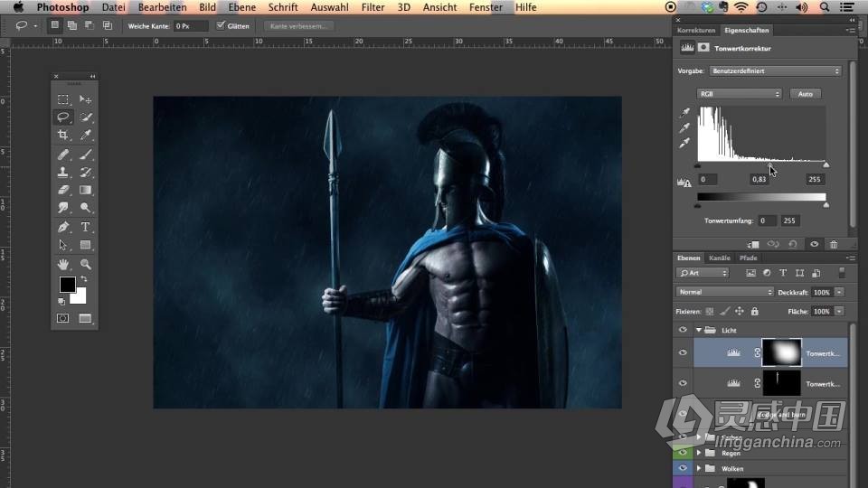
Task: Select the Pen tool
Action: (x=63, y=227)
